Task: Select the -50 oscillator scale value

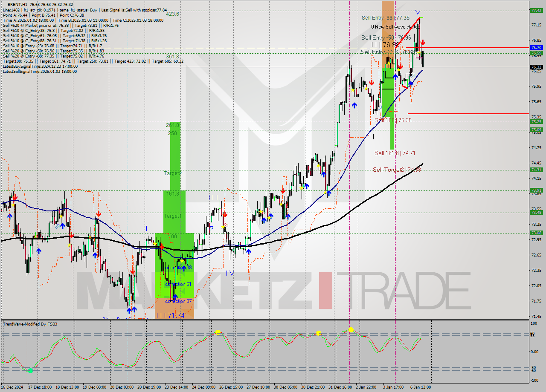Action: click(x=533, y=367)
